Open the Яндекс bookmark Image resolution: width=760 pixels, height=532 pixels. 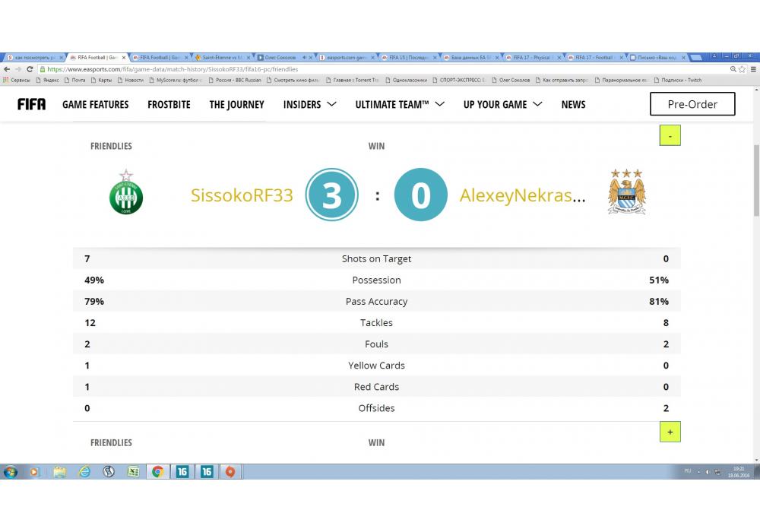(47, 80)
